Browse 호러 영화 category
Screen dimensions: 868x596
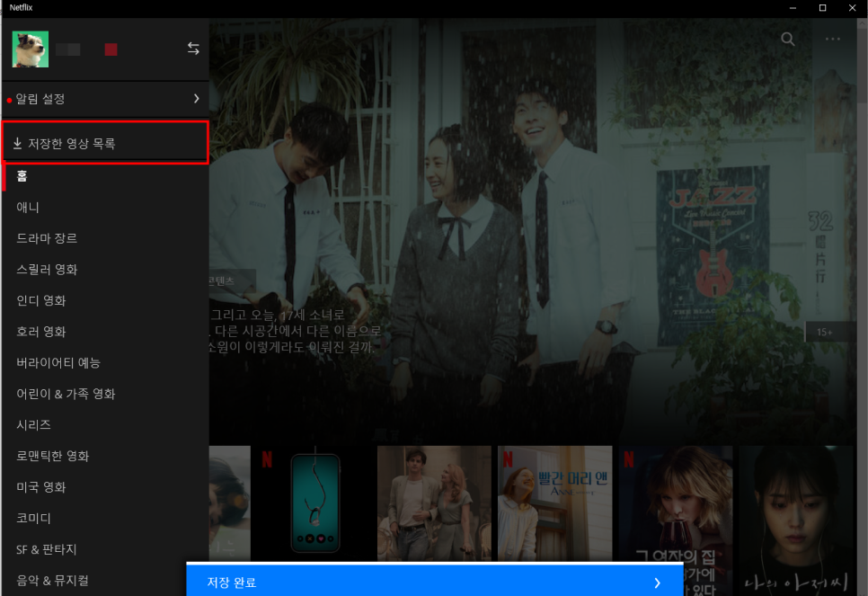[x=41, y=331]
